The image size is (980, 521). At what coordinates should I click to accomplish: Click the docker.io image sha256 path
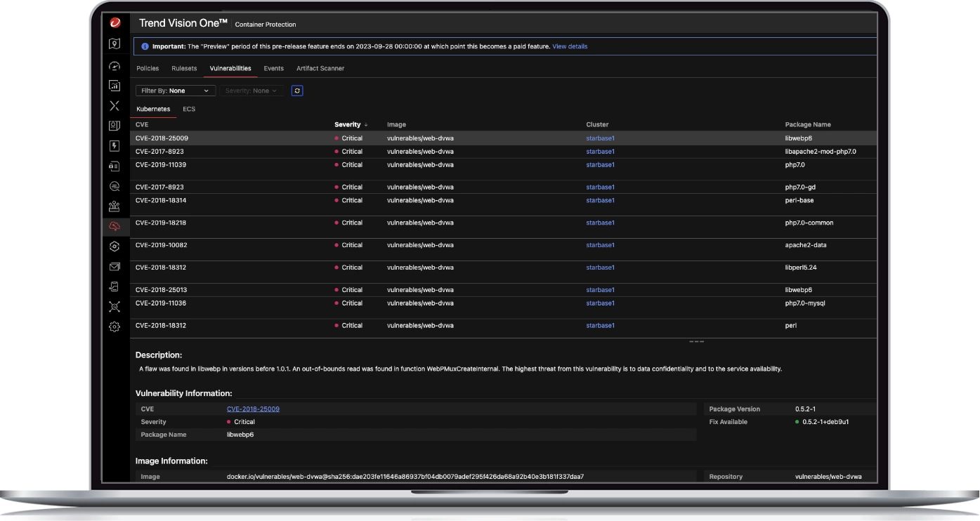pyautogui.click(x=405, y=477)
